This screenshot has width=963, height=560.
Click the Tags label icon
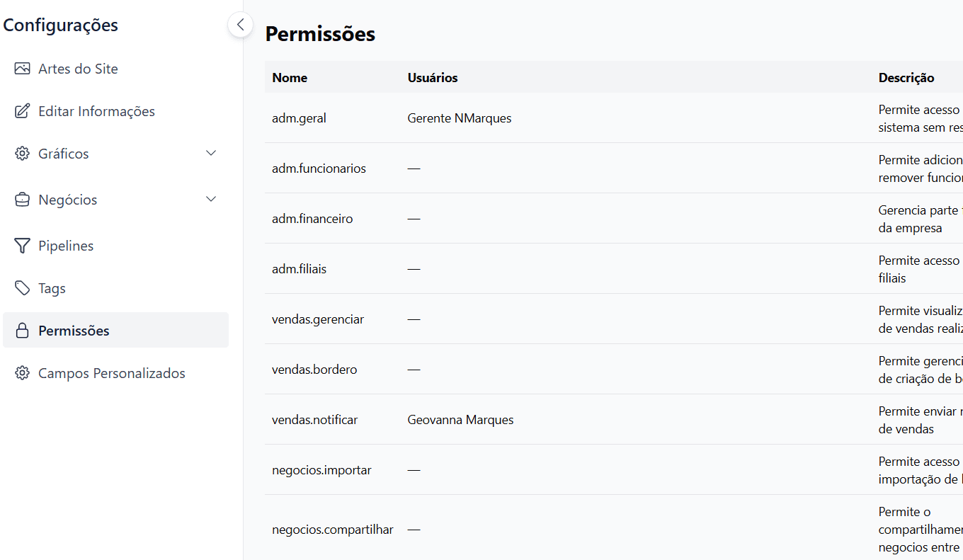(22, 287)
